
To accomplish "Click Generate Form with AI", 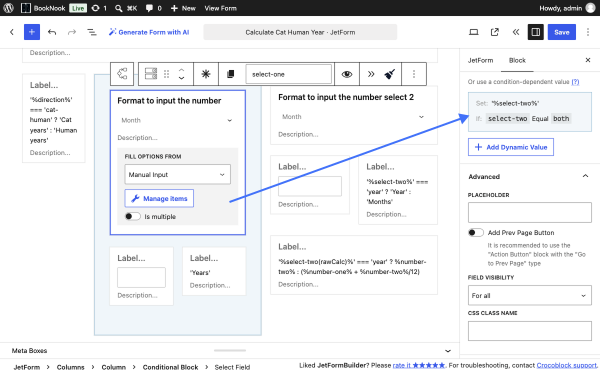I will click(x=149, y=32).
